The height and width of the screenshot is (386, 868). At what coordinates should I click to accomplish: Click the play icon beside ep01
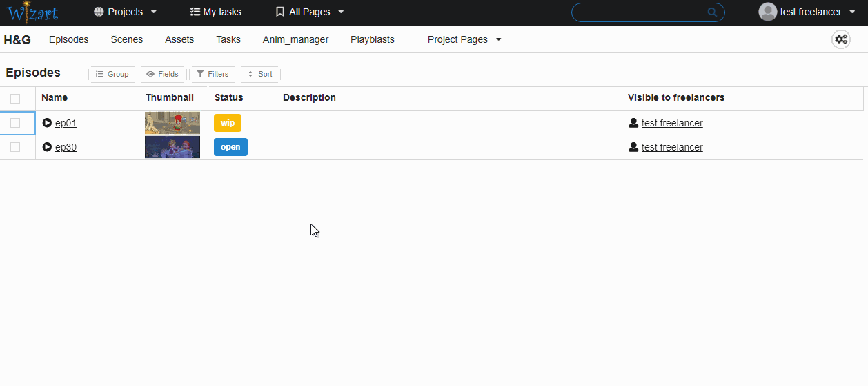pyautogui.click(x=47, y=123)
